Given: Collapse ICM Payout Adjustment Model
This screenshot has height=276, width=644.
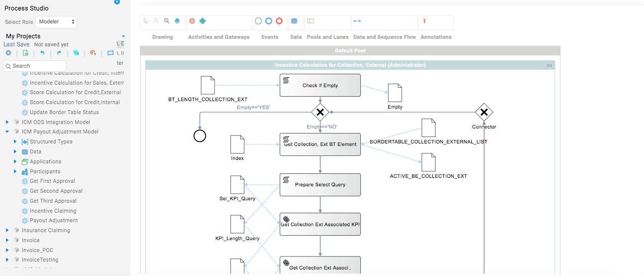Looking at the screenshot, I should coord(7,132).
